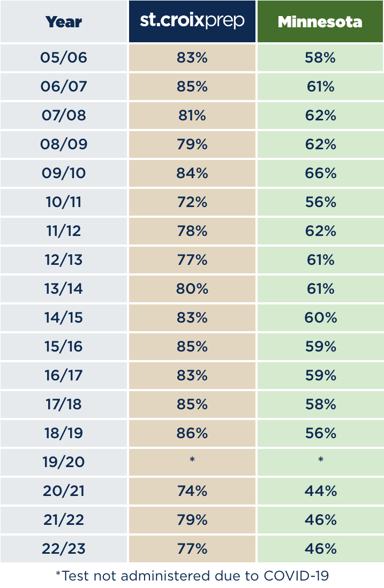Select the 21/22 year cell
The height and width of the screenshot is (588, 384).
[x=63, y=520]
